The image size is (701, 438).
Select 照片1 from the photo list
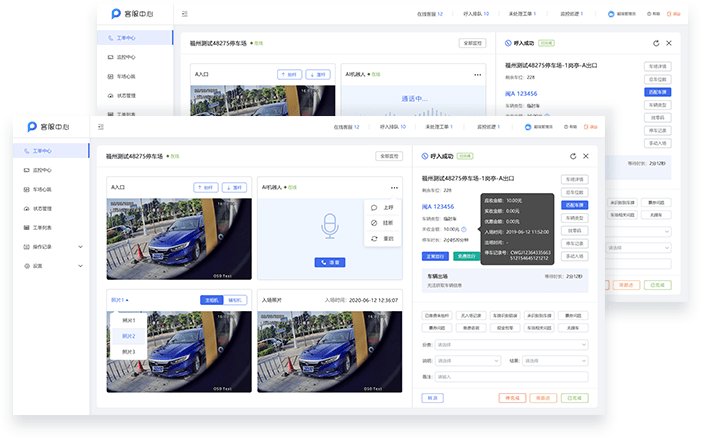pos(128,320)
